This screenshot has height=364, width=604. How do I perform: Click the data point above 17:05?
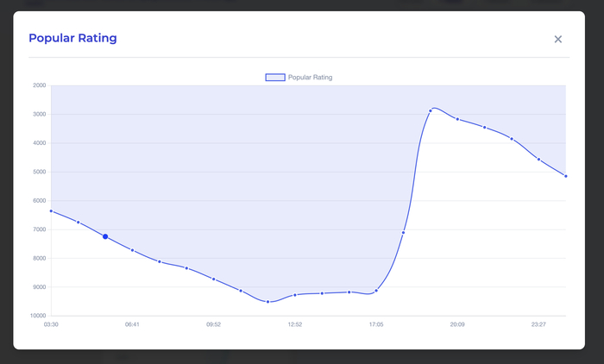376,291
